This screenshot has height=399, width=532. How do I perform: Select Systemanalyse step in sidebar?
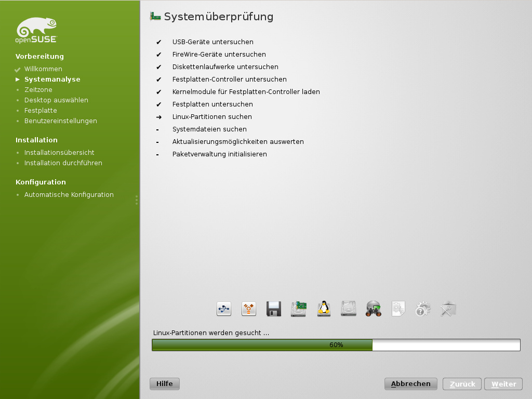coord(52,79)
